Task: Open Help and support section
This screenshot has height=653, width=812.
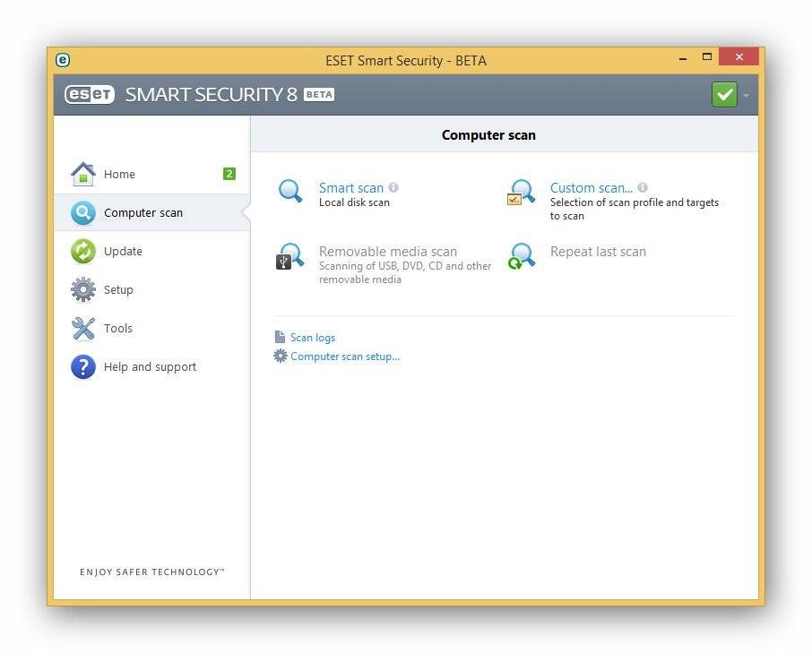Action: pos(151,367)
